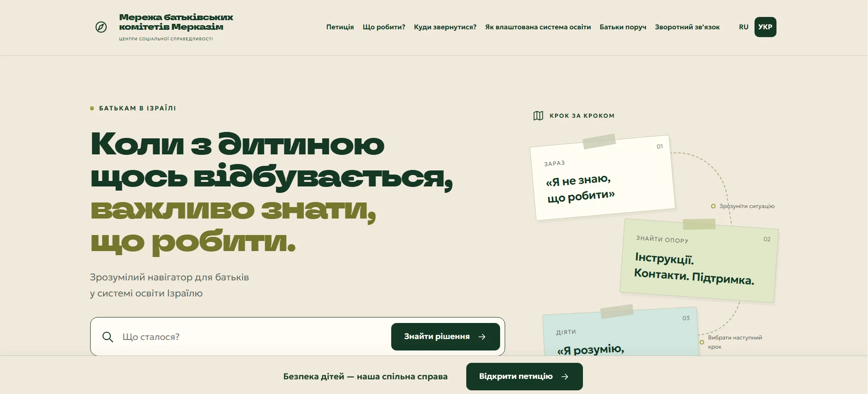This screenshot has height=394, width=868.
Task: Open «Куди звернутися?» navigation link
Action: tap(445, 27)
